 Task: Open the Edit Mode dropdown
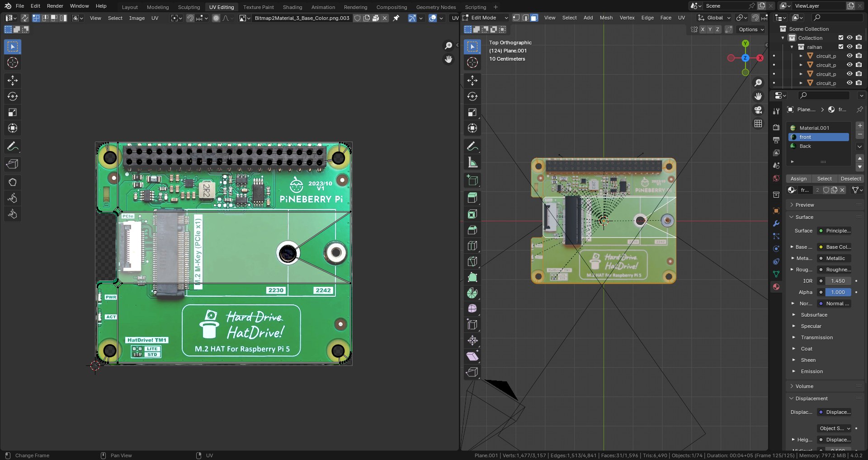(487, 18)
